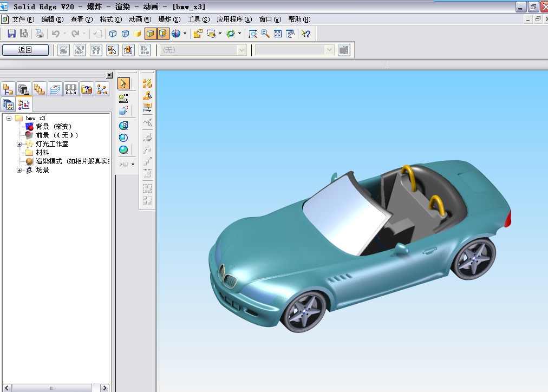Select the Zoom Area tool
This screenshot has width=548, height=392.
click(252, 34)
